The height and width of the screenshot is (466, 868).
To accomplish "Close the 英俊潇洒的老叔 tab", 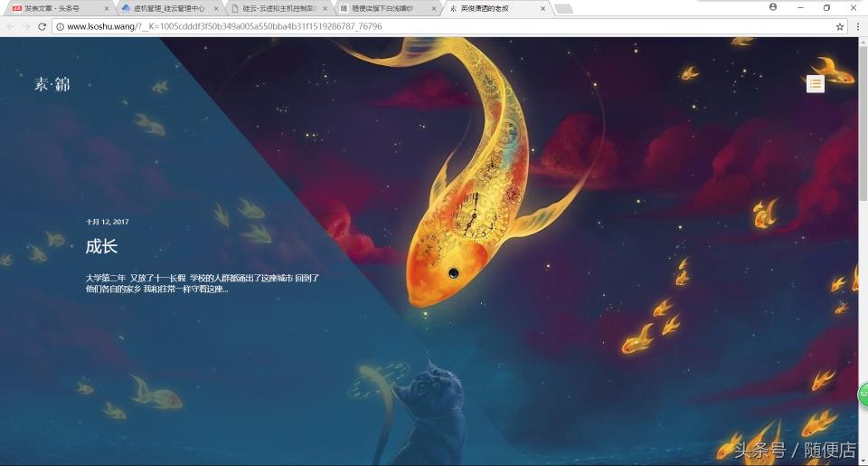I will tap(543, 9).
